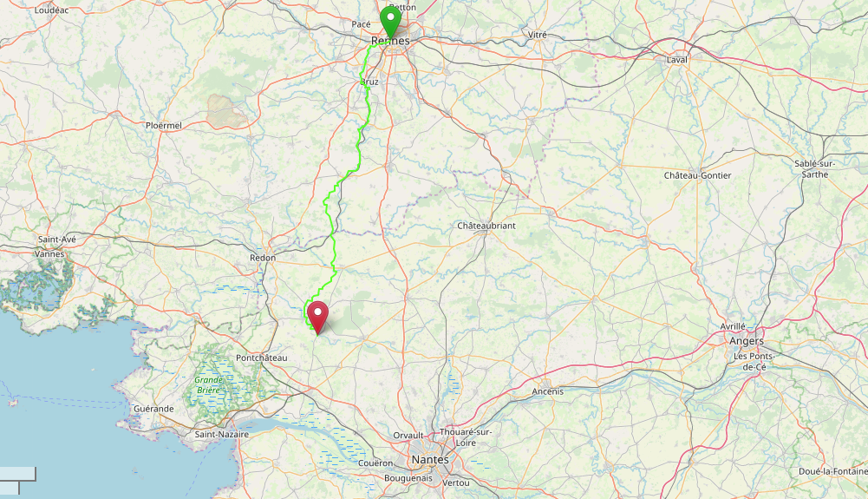Screen dimensions: 868x499
Task: Click the Laval city label
Action: tap(676, 60)
